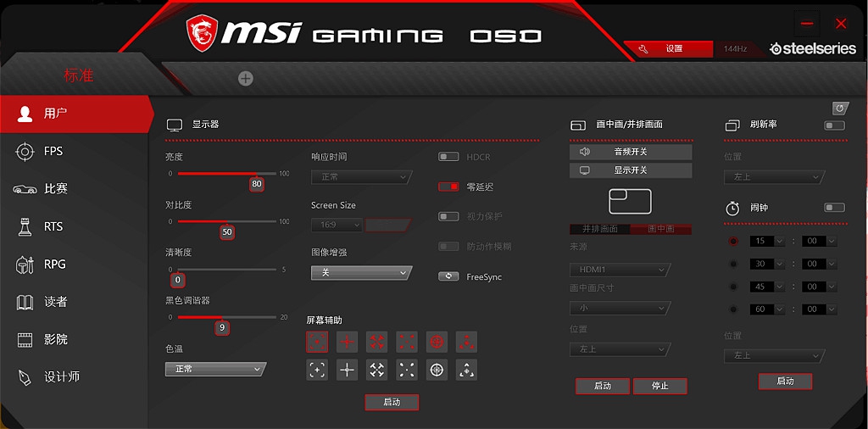The width and height of the screenshot is (868, 429).
Task: Select the white four-dot crosshair
Action: [407, 370]
